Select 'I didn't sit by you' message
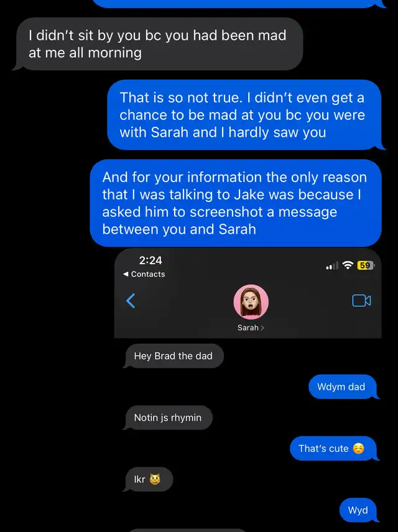Image resolution: width=398 pixels, height=532 pixels. point(157,44)
